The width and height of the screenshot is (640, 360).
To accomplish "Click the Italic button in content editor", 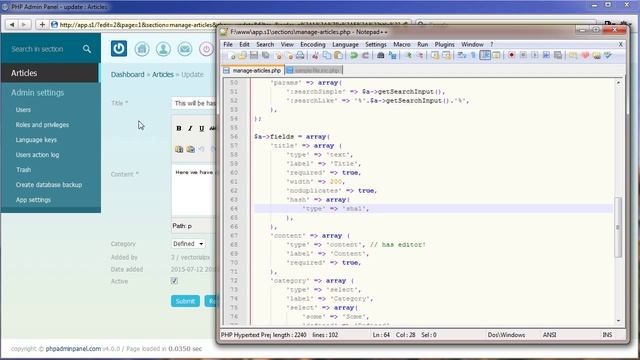I will point(190,128).
